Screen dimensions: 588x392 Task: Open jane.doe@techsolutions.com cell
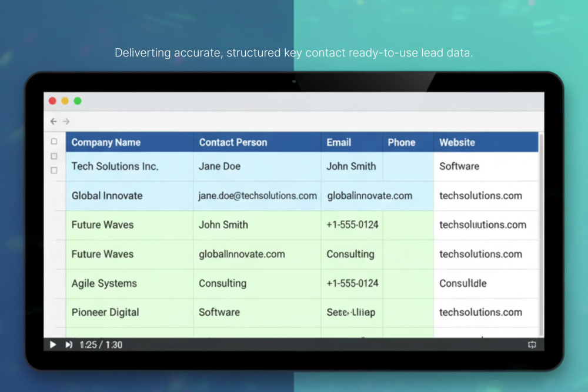click(258, 196)
